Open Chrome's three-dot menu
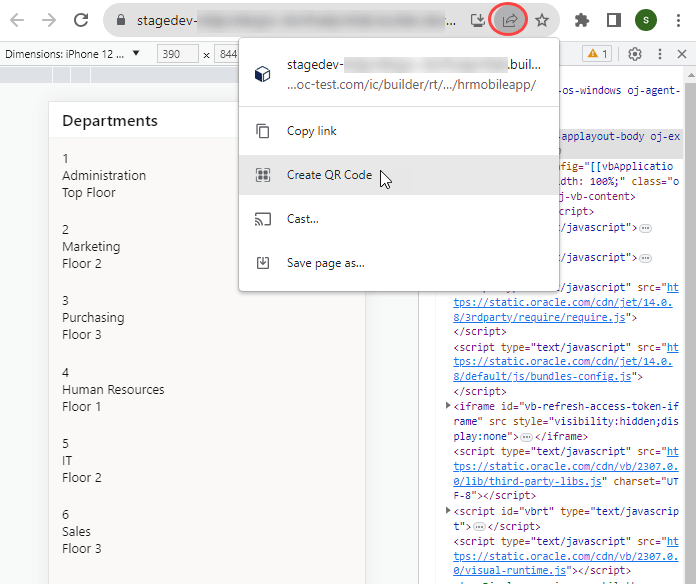 678,20
